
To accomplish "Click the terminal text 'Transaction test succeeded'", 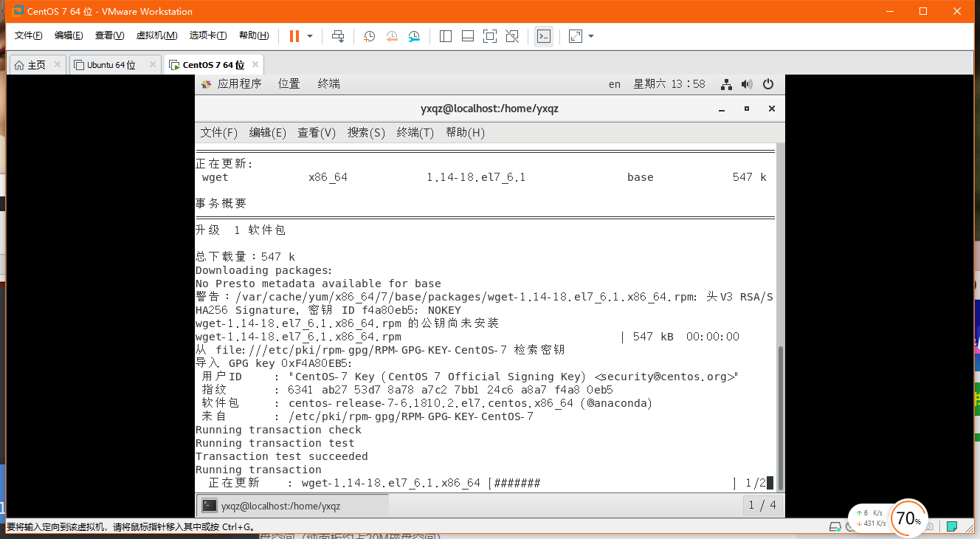I will (x=282, y=456).
